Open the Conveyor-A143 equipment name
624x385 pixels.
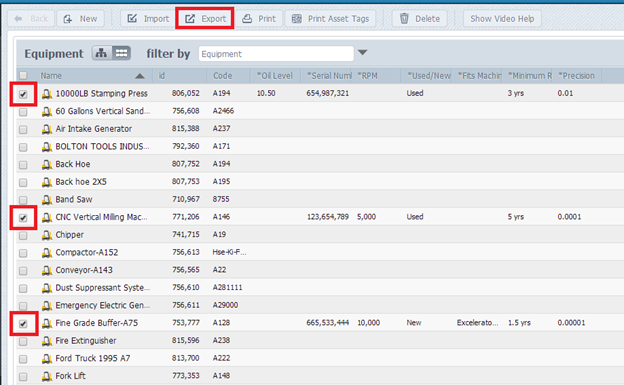(x=84, y=270)
